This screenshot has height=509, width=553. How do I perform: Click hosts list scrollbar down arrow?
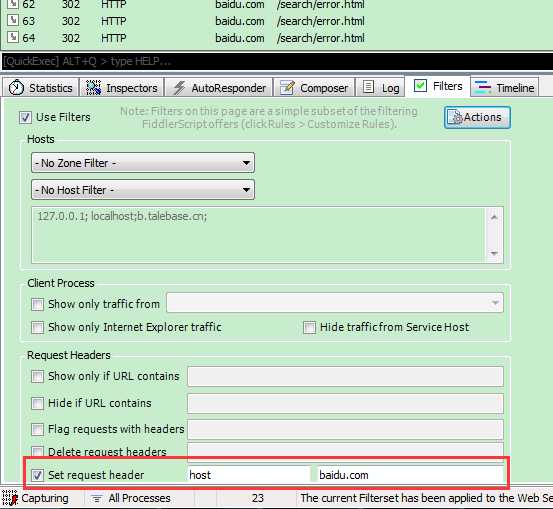[494, 253]
